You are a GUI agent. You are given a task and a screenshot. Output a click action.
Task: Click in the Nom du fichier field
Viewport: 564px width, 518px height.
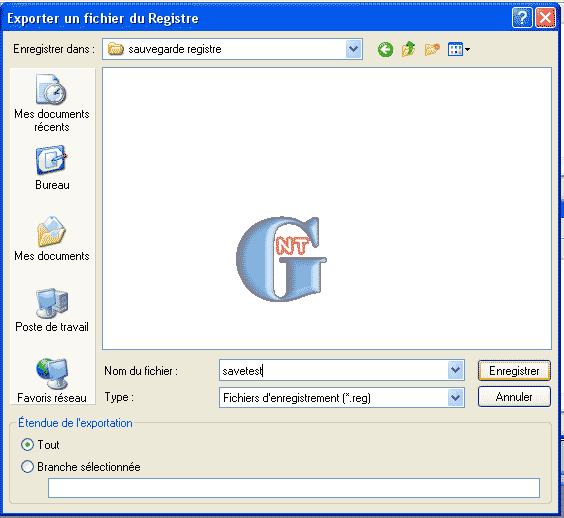(333, 370)
